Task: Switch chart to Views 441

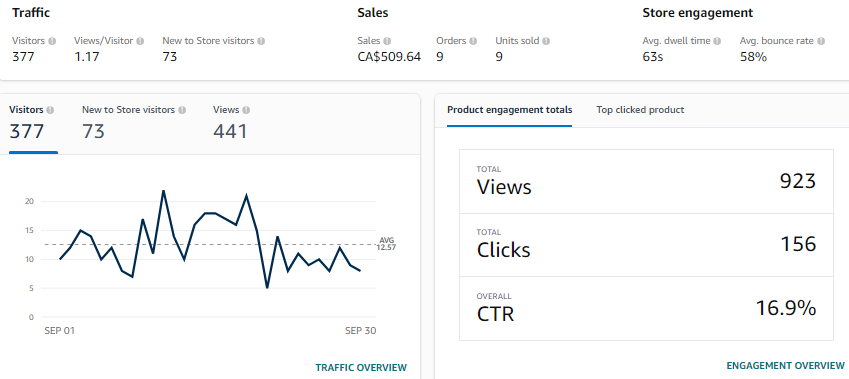Action: tap(232, 124)
